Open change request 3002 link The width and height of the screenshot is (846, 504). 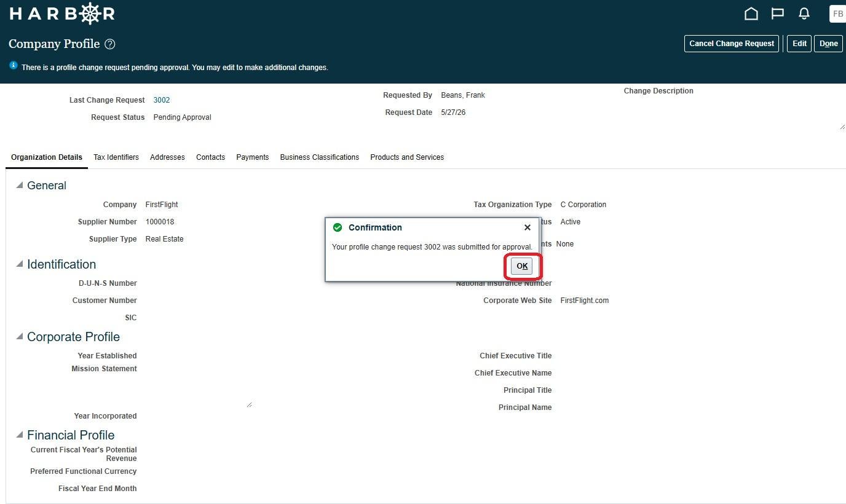click(x=162, y=100)
